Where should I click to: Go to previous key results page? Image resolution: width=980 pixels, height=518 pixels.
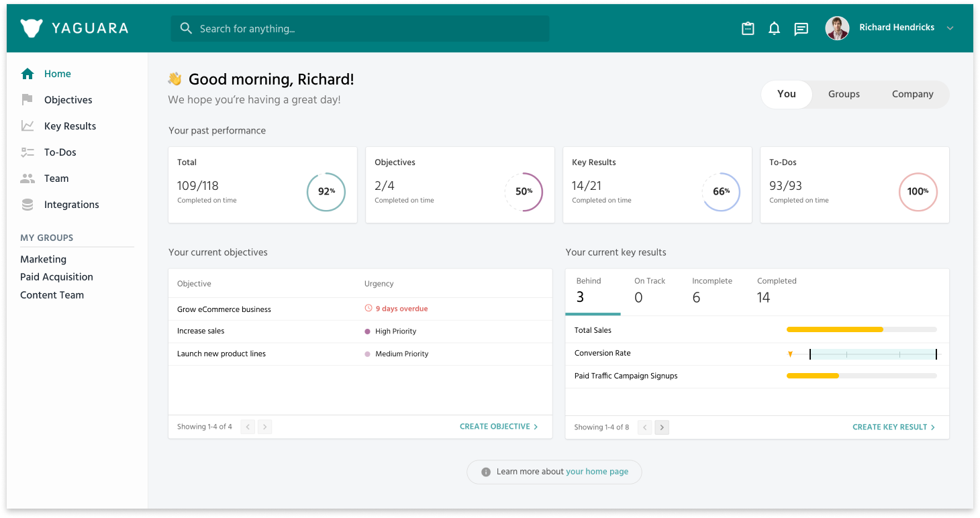coord(645,427)
